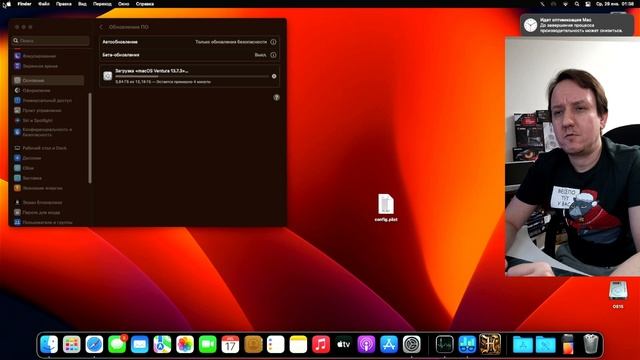Open the Finder menu
The width and height of the screenshot is (640, 360).
pos(24,4)
